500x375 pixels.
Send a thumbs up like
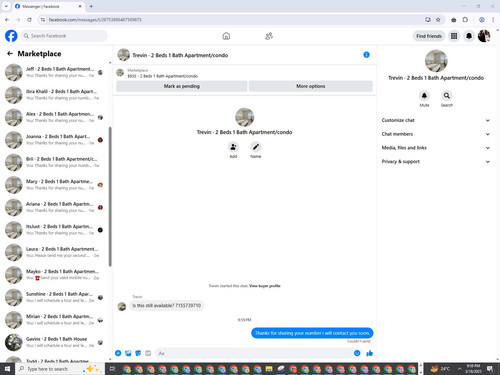point(369,353)
